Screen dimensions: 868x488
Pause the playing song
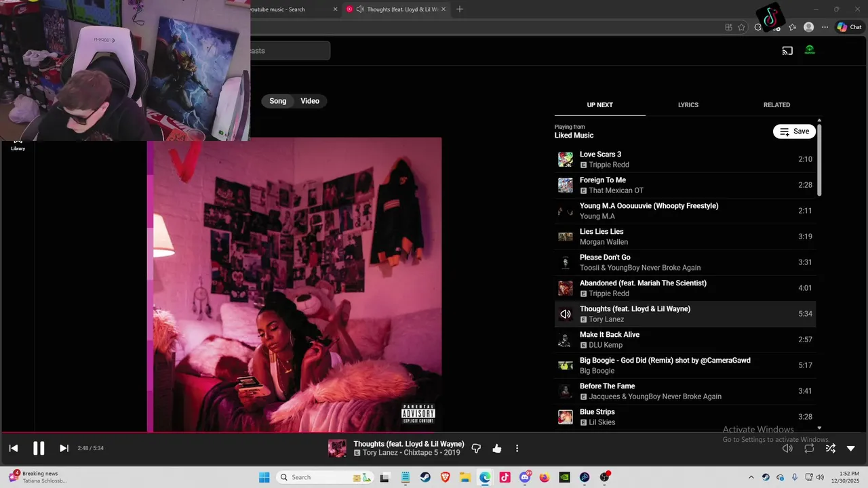(39, 448)
